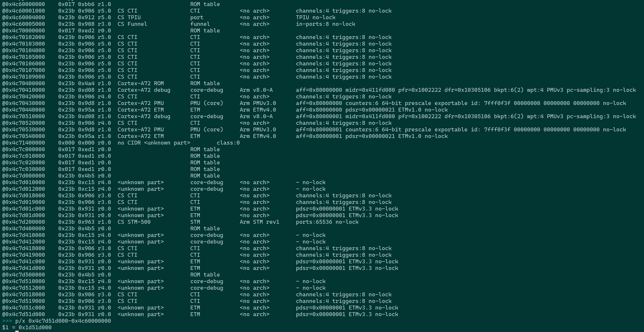The image size is (644, 332).
Task: Click the address @0x4c70430000
Action: (23, 103)
